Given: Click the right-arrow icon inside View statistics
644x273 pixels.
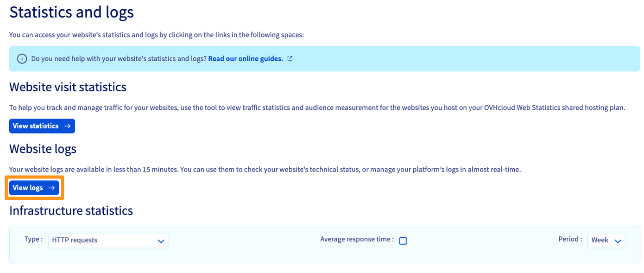Looking at the screenshot, I should [68, 126].
